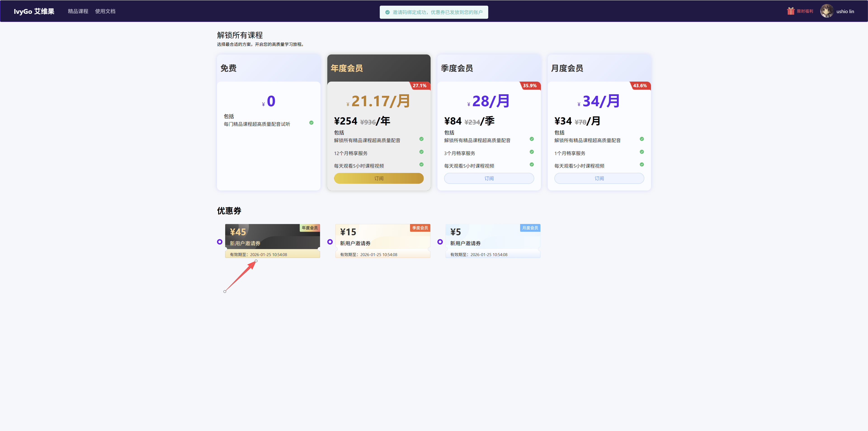Viewport: 868px width, 431px height.
Task: Click green check beside 12个月畅享服务
Action: (x=421, y=152)
